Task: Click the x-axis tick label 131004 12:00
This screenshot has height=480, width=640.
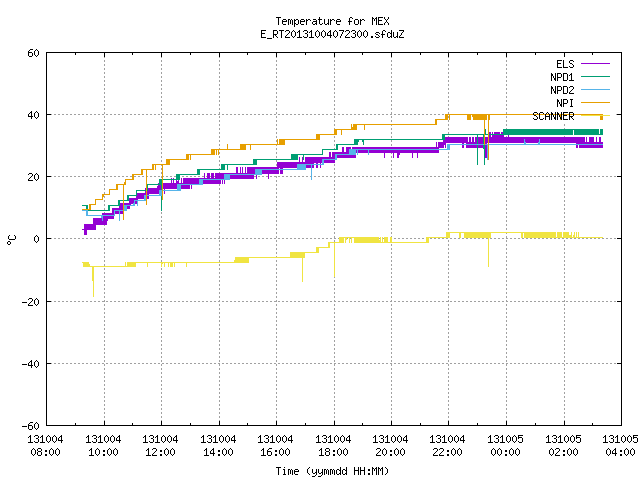Action: click(160, 446)
